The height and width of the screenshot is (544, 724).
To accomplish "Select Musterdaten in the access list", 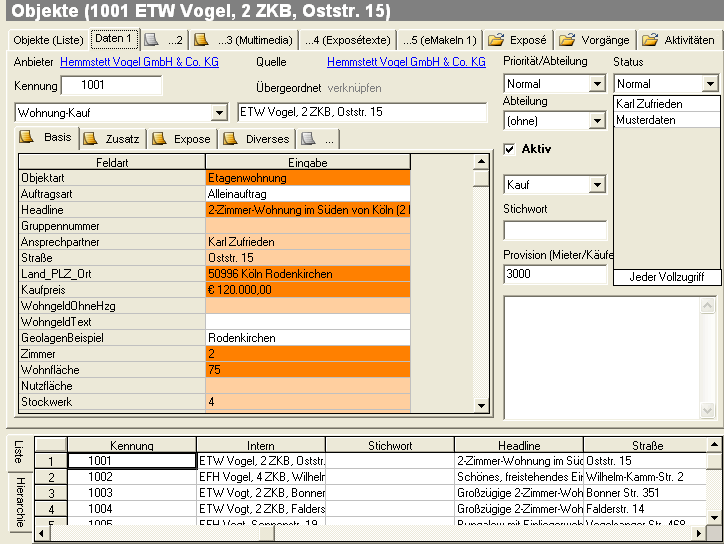I will click(666, 120).
